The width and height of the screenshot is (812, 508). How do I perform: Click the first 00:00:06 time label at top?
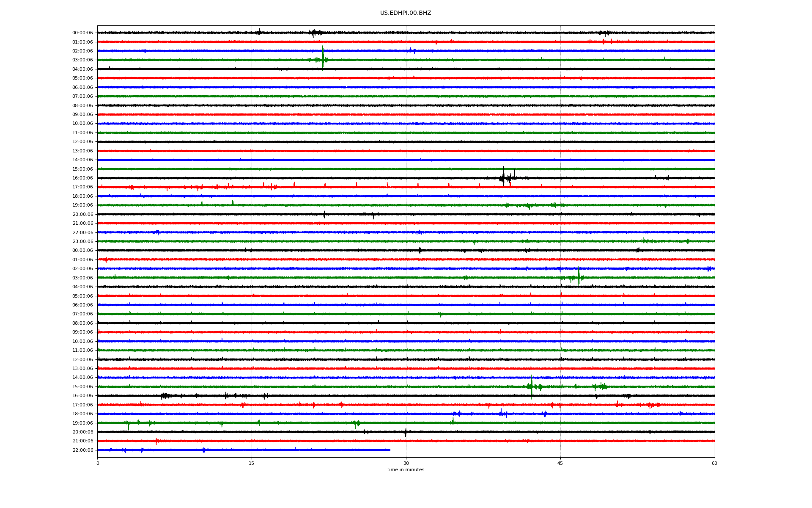(x=82, y=33)
